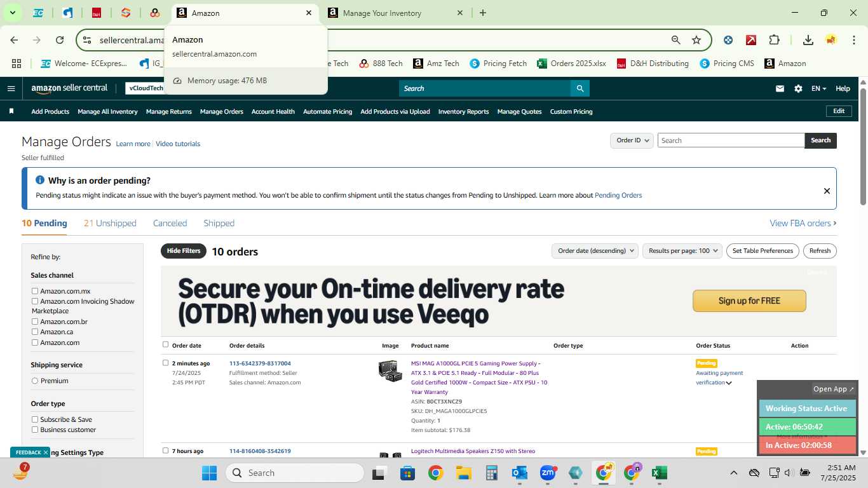This screenshot has width=868, height=488.
Task: Click the bookmark flag icon in nav bar
Action: pyautogui.click(x=11, y=111)
